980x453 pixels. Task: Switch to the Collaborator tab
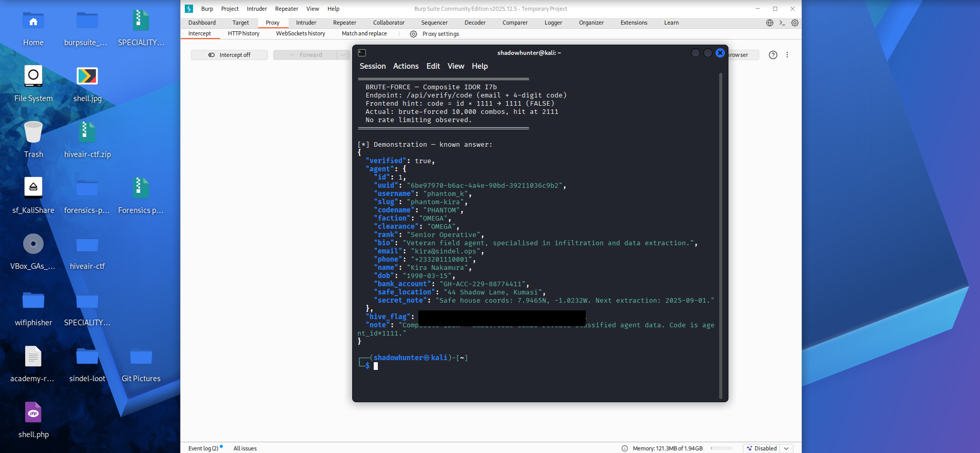[389, 23]
